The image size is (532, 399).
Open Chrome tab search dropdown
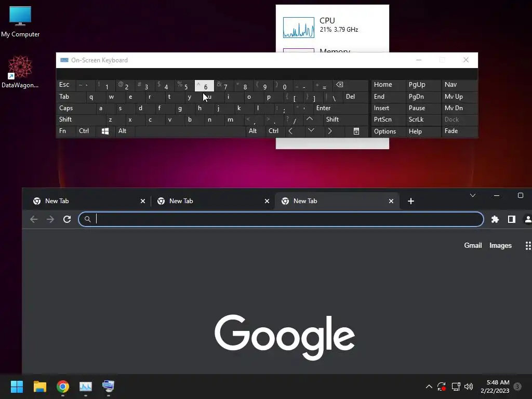[473, 195]
